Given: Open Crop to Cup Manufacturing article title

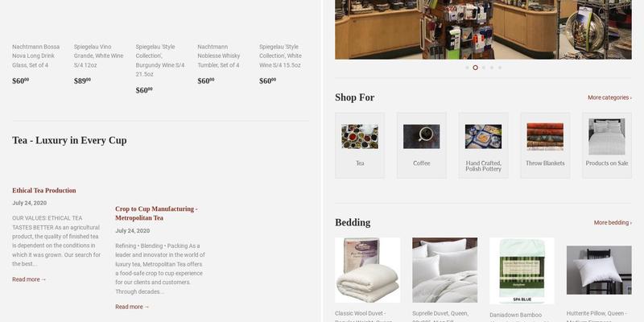Looking at the screenshot, I should point(156,213).
